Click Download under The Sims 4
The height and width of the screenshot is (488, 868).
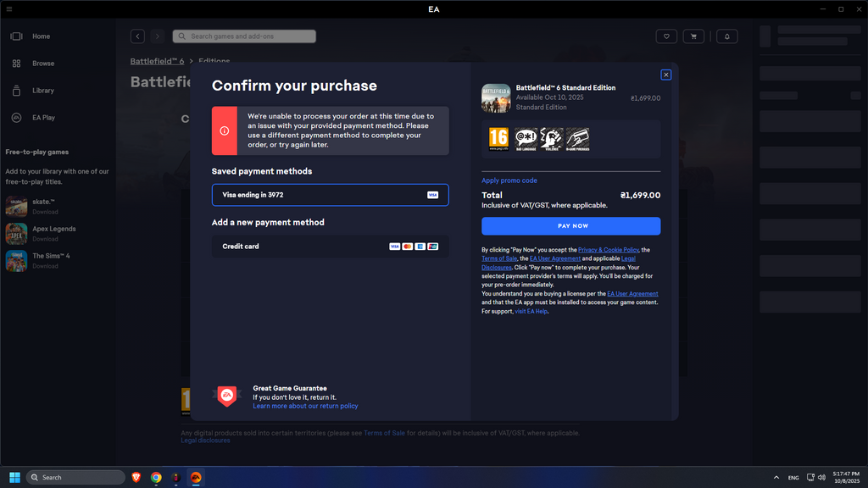(x=46, y=266)
